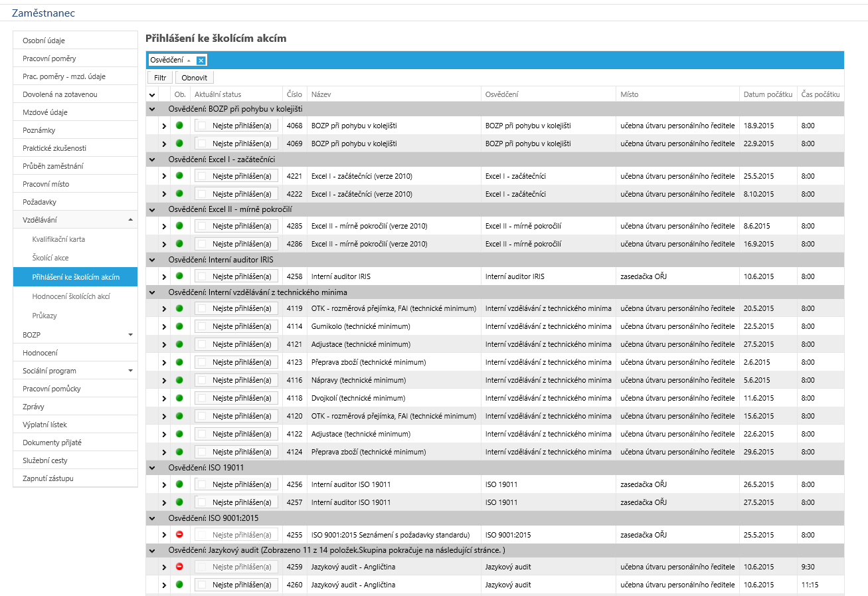Click green status icon for row 4256

(x=179, y=484)
